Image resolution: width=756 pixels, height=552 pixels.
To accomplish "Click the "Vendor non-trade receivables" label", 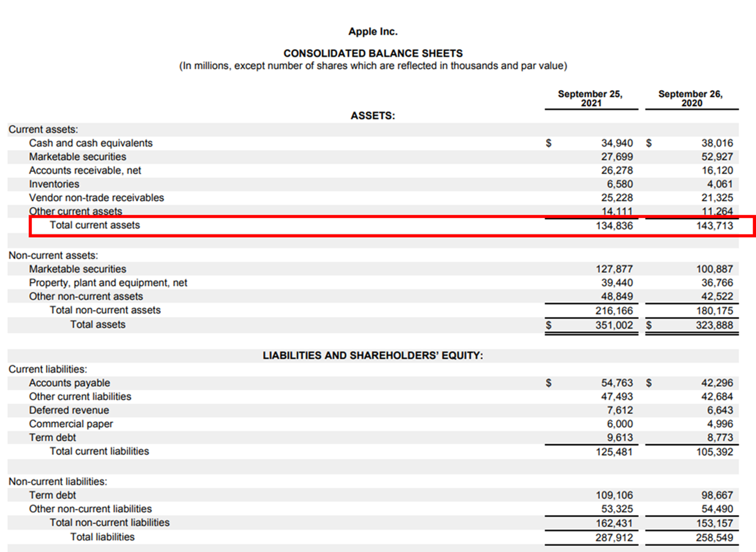I will [x=96, y=198].
